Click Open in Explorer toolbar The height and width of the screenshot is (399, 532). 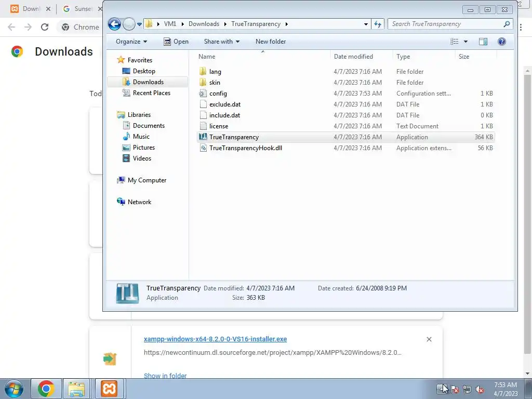176,42
